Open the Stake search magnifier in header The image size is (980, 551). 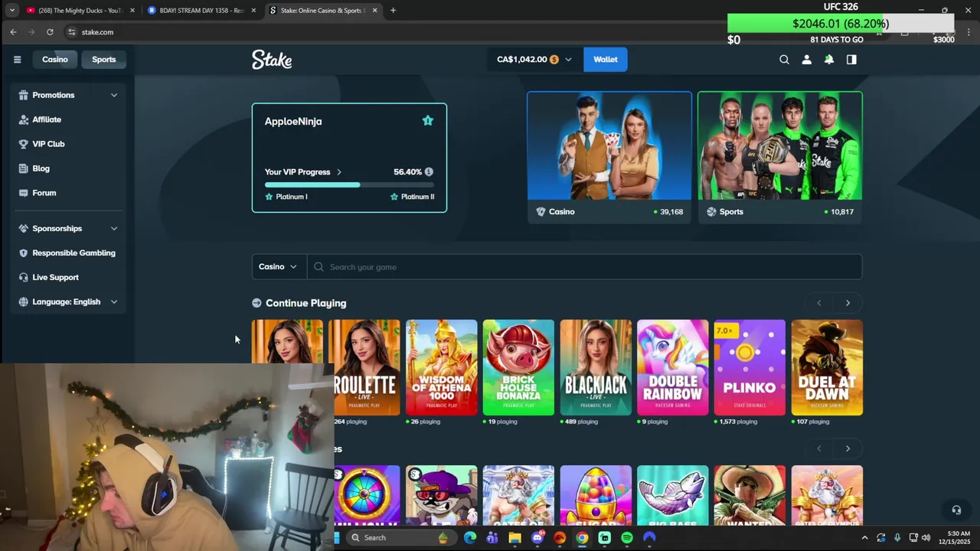(x=784, y=59)
